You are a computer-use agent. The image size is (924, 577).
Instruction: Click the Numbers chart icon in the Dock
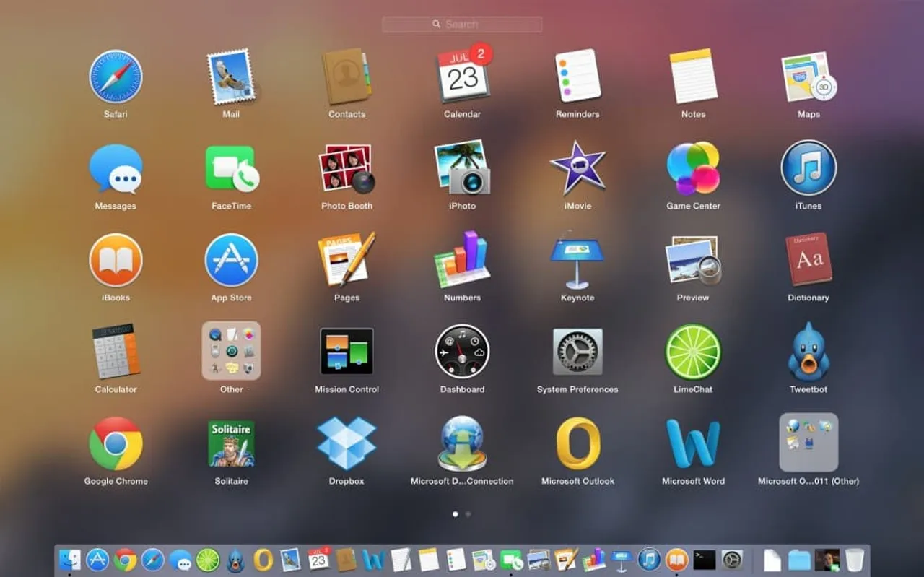pyautogui.click(x=593, y=560)
